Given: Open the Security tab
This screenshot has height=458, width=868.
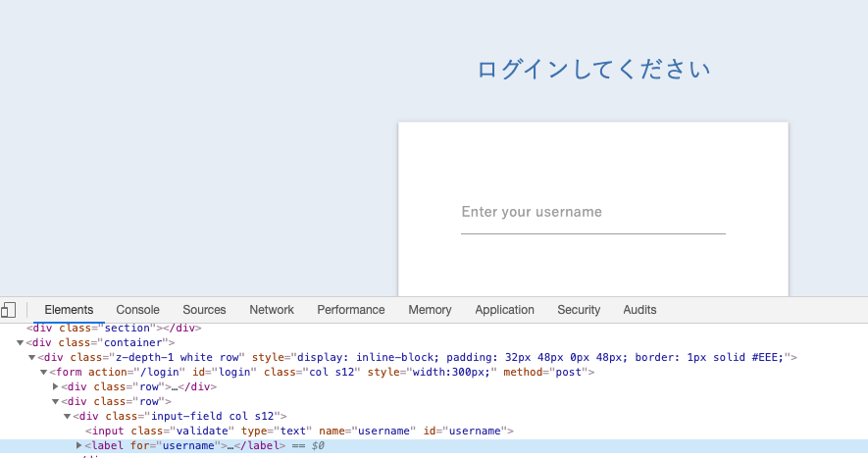Looking at the screenshot, I should click(579, 310).
